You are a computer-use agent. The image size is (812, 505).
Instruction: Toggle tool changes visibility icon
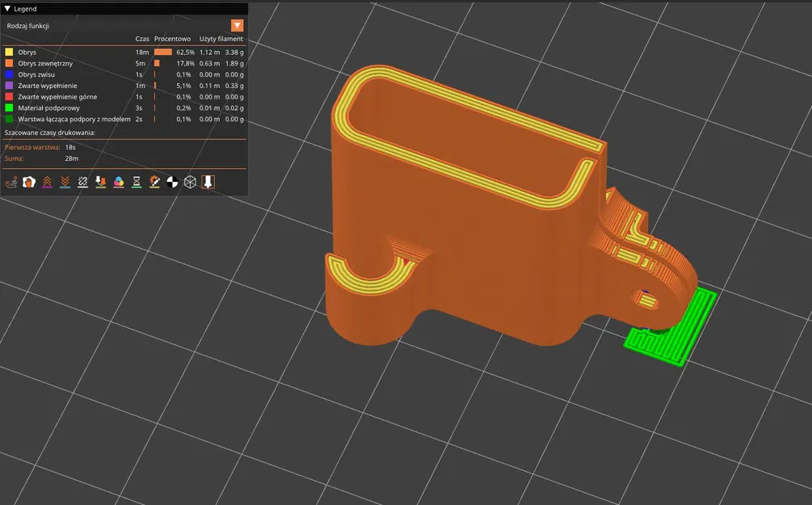coord(100,182)
